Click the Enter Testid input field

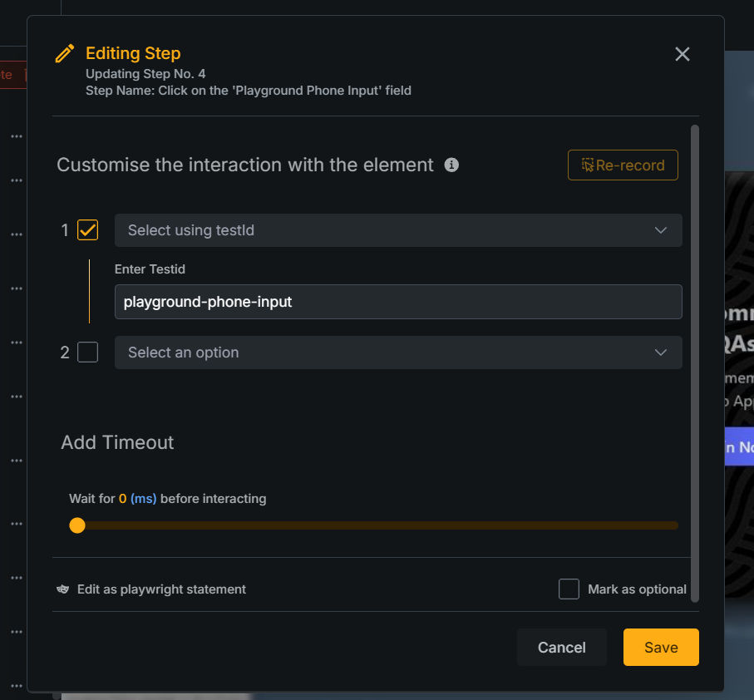[x=398, y=302]
